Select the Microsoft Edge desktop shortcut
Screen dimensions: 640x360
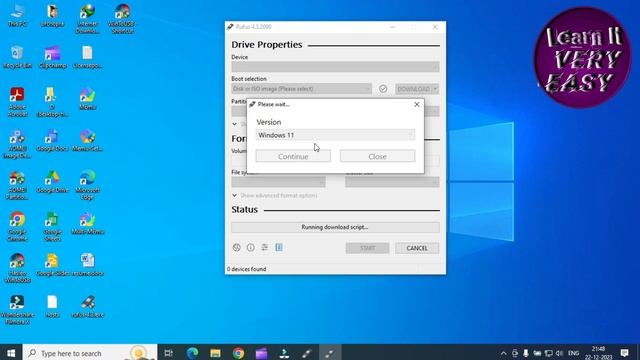click(x=87, y=186)
